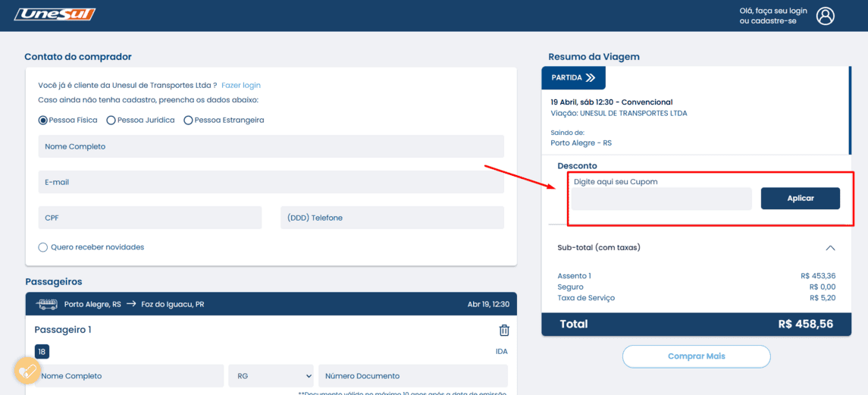868x395 pixels.
Task: Click the Taxa de Serviço R$ 5,20 value
Action: point(822,298)
